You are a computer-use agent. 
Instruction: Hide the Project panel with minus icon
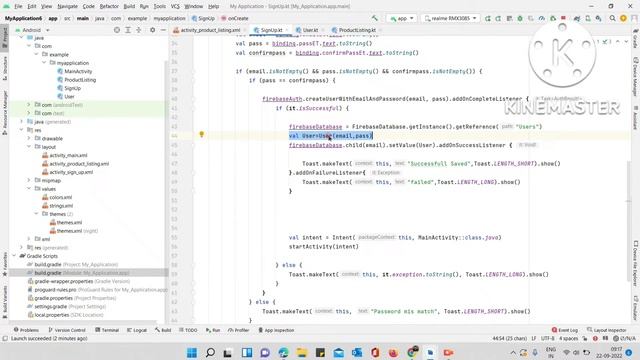[163, 30]
